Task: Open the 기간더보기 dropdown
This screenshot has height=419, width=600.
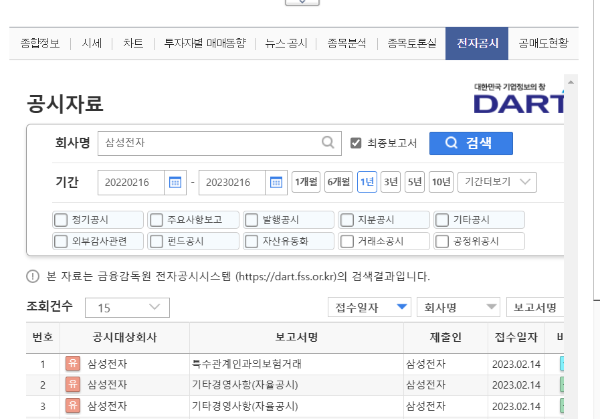Action: click(x=497, y=182)
